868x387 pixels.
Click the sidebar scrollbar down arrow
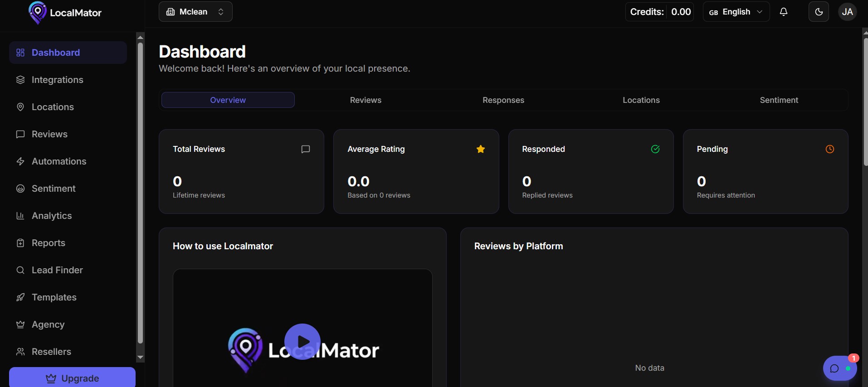pyautogui.click(x=140, y=358)
